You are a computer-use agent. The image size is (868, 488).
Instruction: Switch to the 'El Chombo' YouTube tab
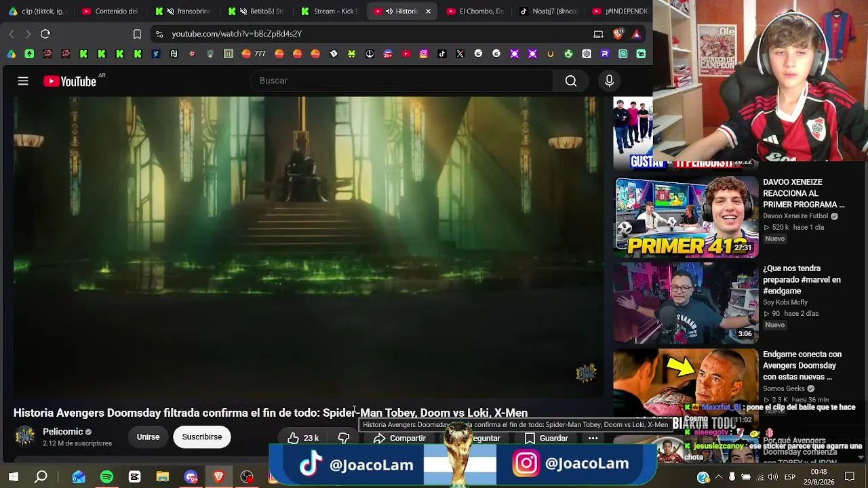(x=477, y=11)
